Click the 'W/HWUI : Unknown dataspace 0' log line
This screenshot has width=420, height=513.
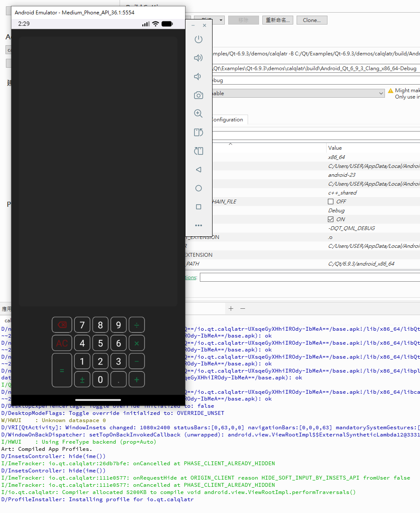(x=54, y=420)
